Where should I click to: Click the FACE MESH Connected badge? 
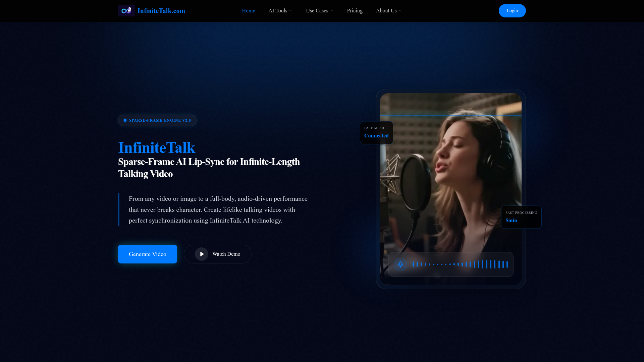(376, 132)
